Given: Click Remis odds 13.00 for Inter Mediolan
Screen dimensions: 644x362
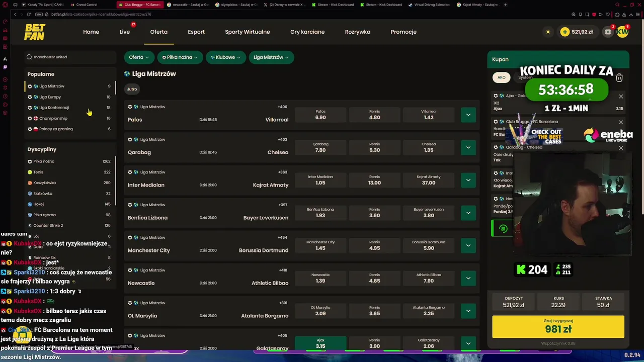Looking at the screenshot, I should pos(374,180).
